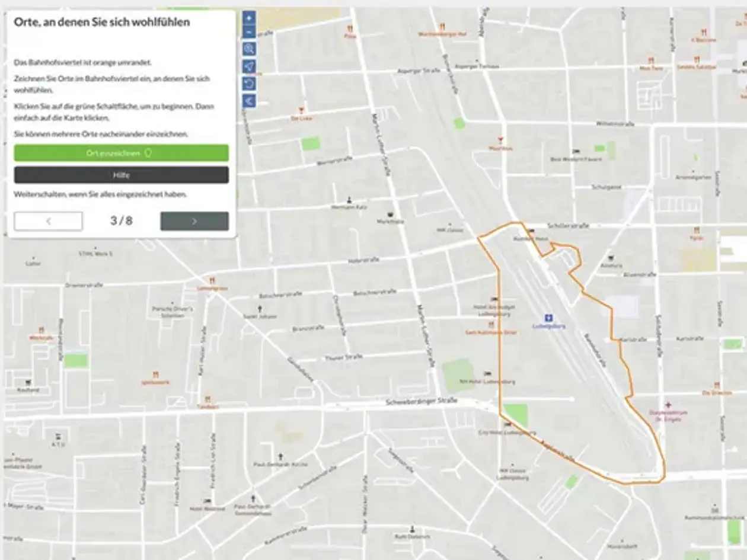
Task: Activate the locate-me arrow tool
Action: [x=249, y=66]
